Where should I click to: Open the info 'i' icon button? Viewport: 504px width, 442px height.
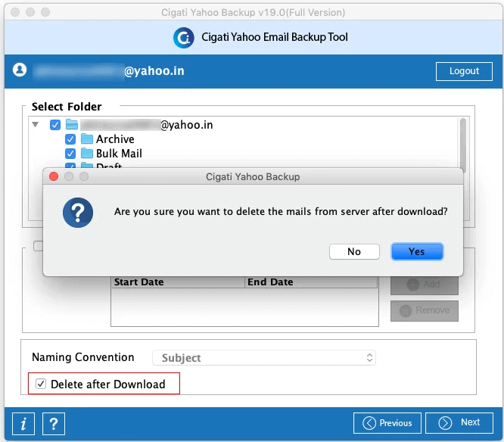(x=23, y=423)
